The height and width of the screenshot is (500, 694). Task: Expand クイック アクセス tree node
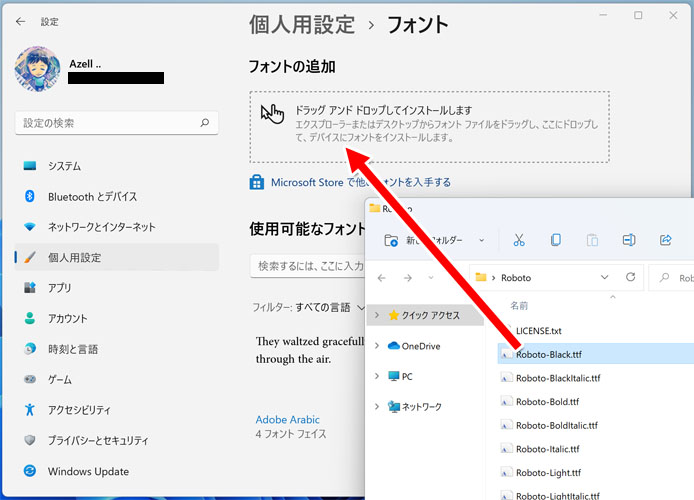(x=377, y=315)
